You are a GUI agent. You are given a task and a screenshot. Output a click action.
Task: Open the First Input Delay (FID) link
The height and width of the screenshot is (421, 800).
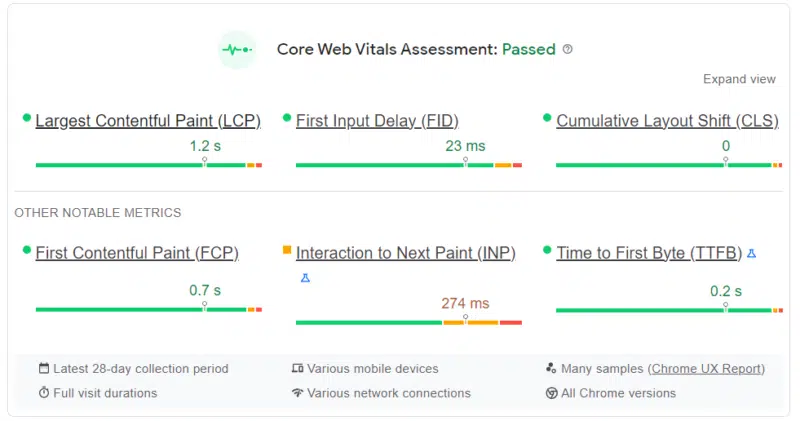pos(377,121)
